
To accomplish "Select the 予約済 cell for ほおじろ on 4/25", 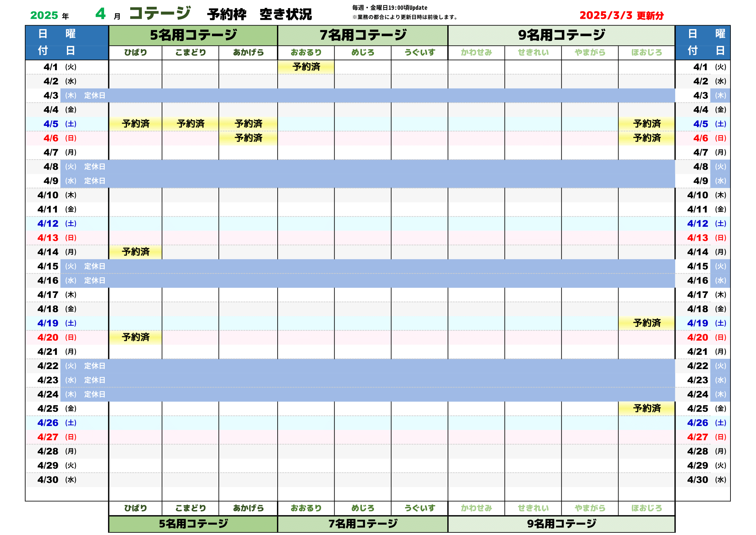I will point(647,409).
